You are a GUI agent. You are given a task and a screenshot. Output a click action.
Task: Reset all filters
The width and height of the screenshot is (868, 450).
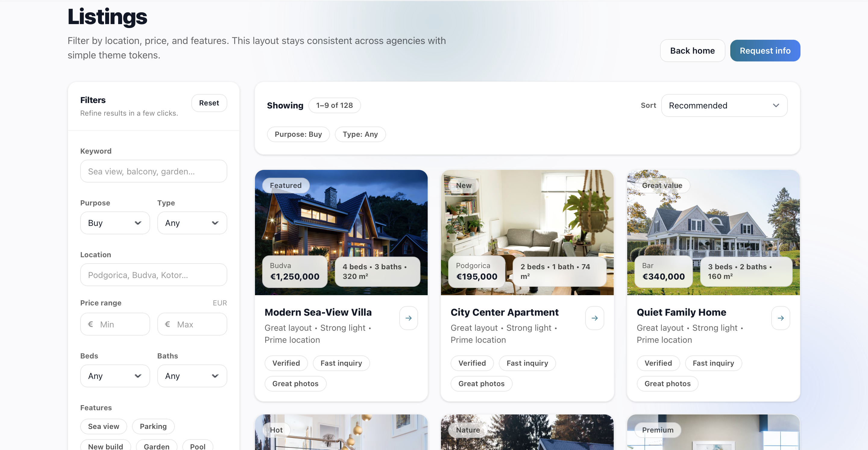pos(209,103)
